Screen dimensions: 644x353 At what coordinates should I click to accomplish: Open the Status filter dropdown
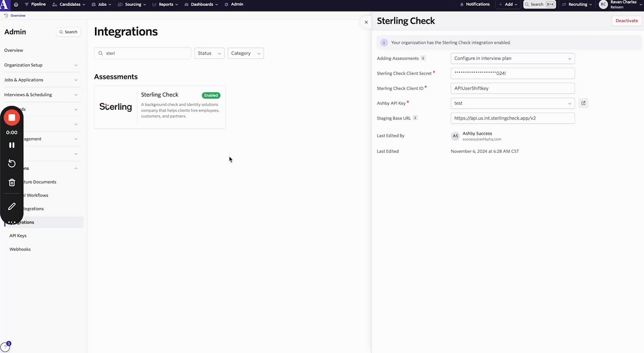point(209,53)
